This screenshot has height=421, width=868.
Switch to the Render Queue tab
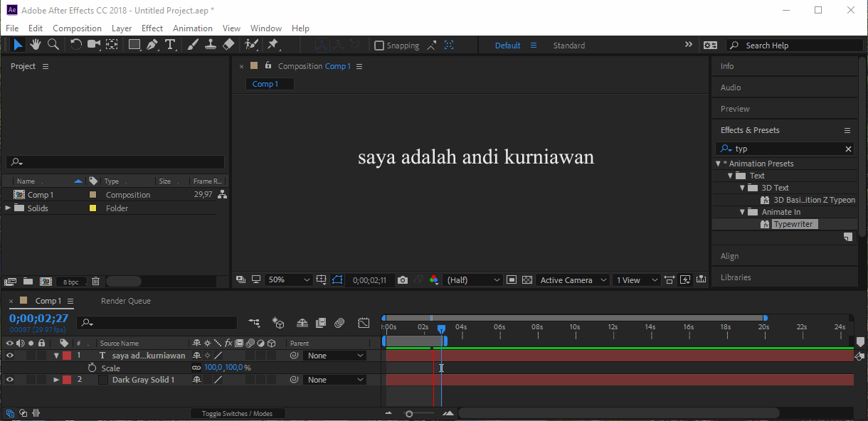tap(125, 300)
